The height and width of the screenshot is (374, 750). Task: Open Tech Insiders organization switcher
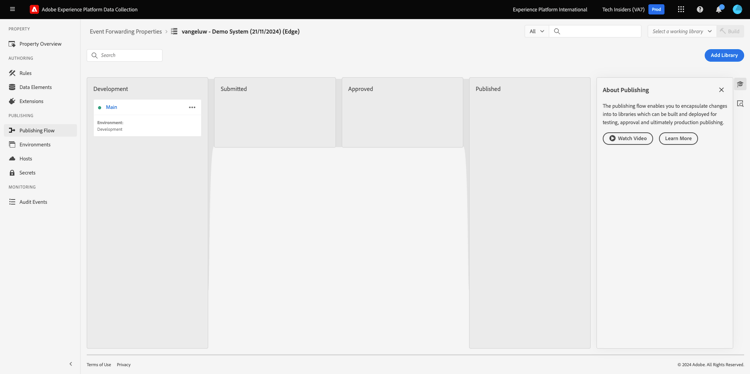pyautogui.click(x=623, y=10)
